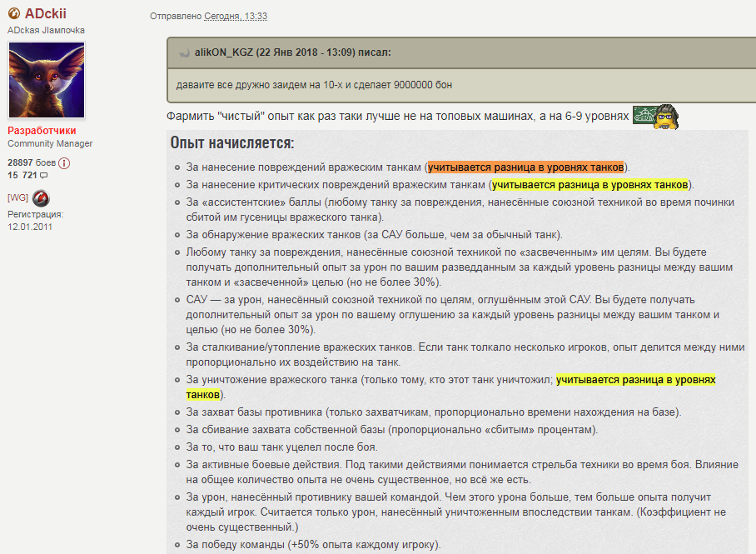Click the battles info icon next to 28897 боев

[64, 163]
